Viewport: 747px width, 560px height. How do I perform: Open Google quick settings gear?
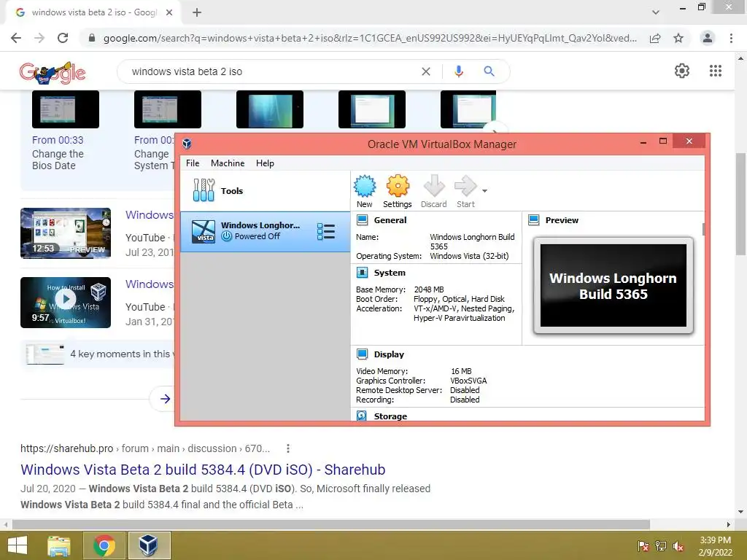(x=682, y=71)
